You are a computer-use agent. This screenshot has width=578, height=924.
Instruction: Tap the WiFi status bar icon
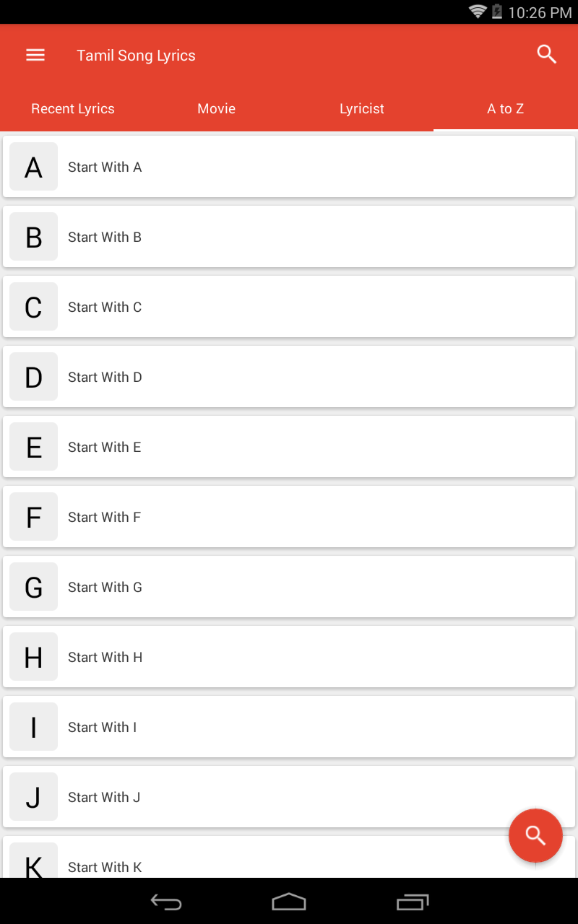(477, 12)
